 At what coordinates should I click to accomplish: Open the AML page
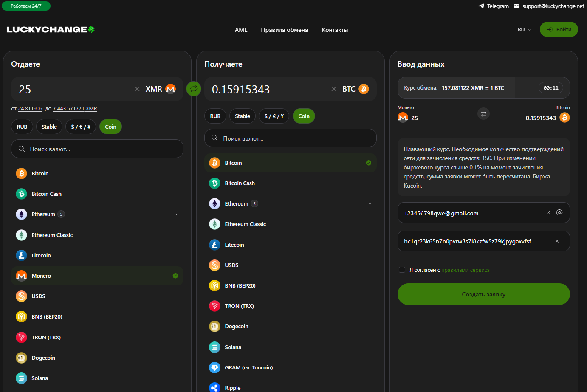(x=241, y=30)
